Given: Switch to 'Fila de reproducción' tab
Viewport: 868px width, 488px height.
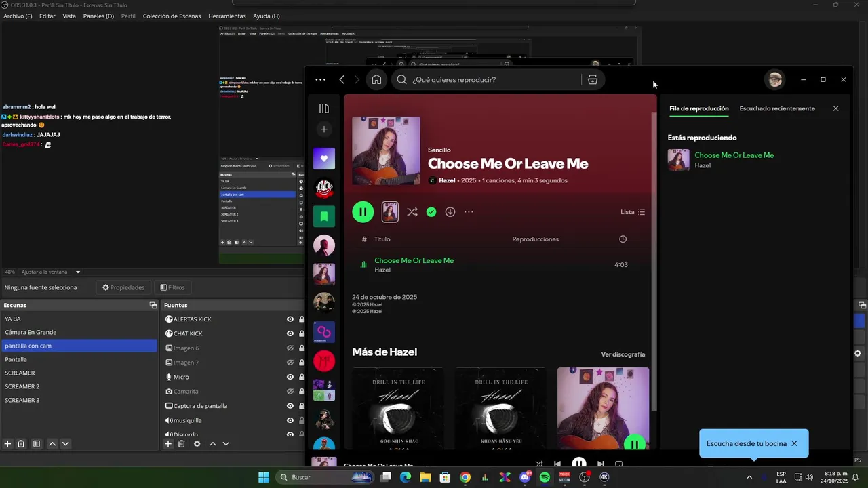Looking at the screenshot, I should [698, 108].
